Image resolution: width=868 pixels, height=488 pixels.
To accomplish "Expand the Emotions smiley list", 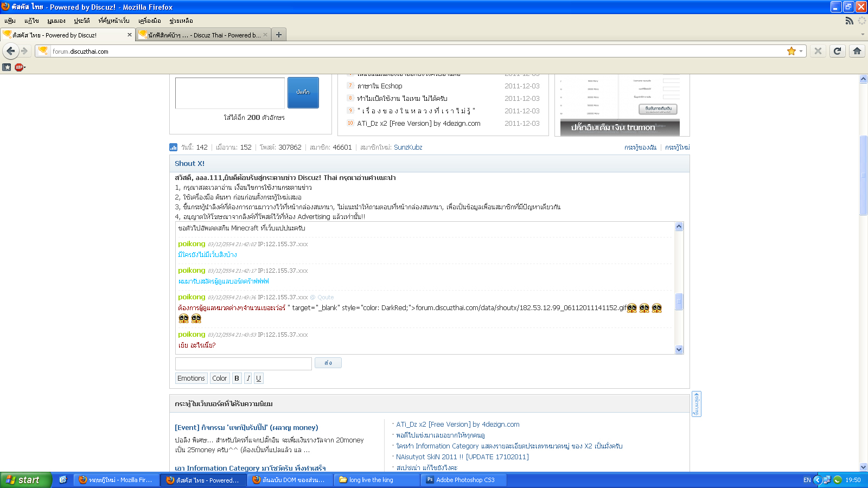I will coord(191,378).
